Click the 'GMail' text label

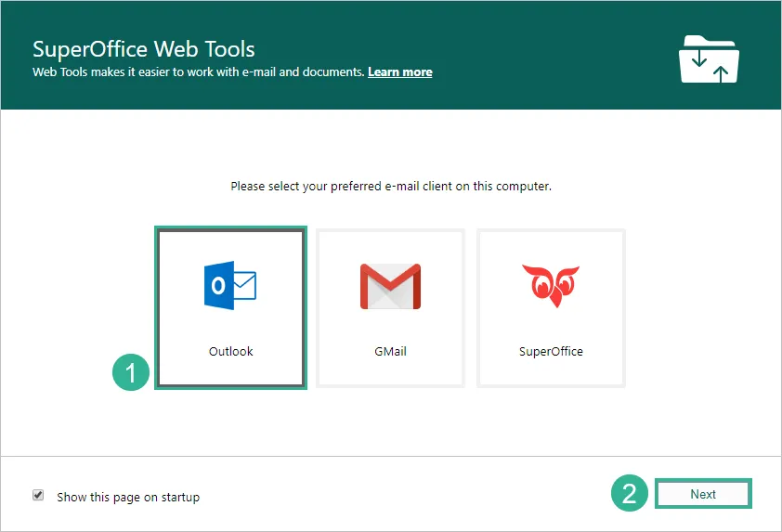coord(390,352)
